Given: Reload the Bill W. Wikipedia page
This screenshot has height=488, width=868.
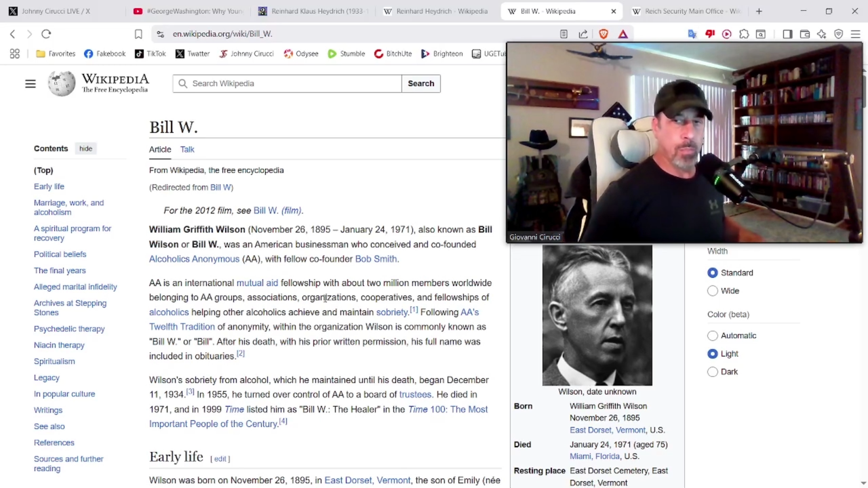Looking at the screenshot, I should (x=46, y=34).
